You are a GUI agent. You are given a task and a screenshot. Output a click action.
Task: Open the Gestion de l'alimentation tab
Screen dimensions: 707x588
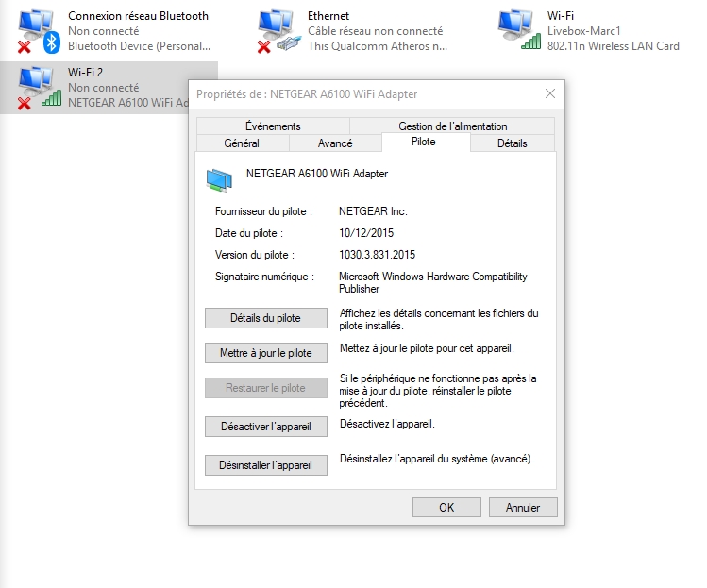click(x=453, y=126)
